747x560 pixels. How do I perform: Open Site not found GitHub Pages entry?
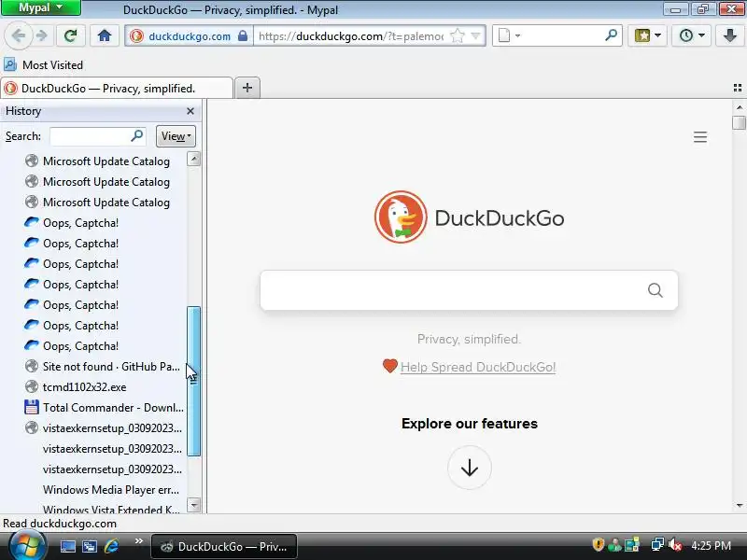[103, 367]
